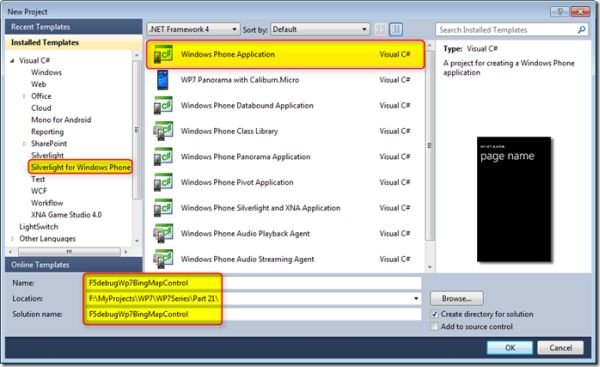Select Mono for Android category
The width and height of the screenshot is (600, 367).
coord(61,120)
